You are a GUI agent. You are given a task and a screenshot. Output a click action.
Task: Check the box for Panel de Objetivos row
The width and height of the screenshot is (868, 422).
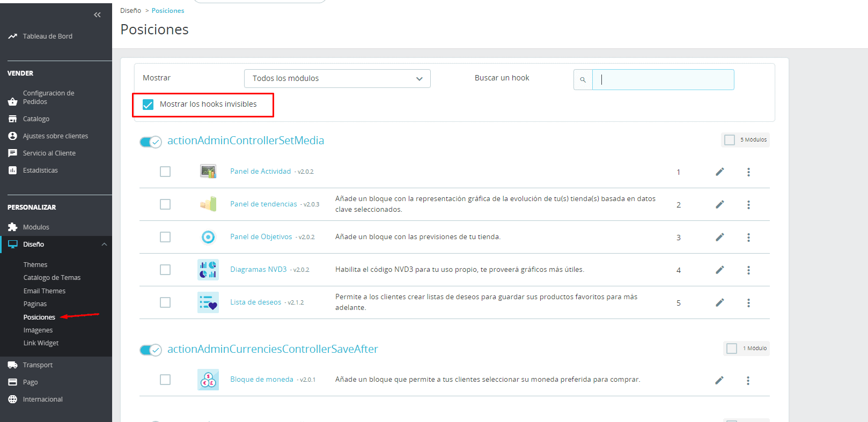165,237
